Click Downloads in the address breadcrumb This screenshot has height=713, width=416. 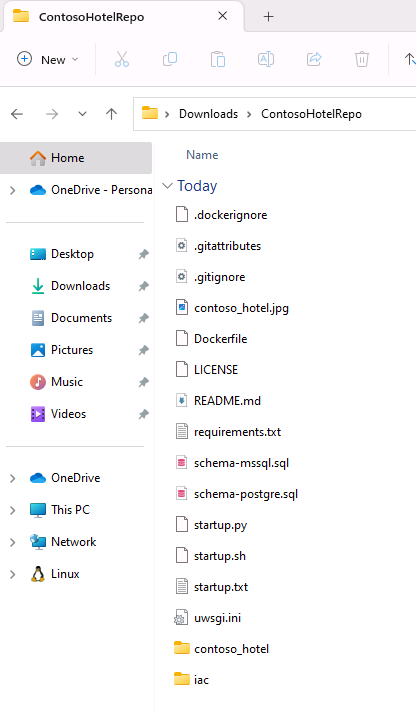click(208, 114)
